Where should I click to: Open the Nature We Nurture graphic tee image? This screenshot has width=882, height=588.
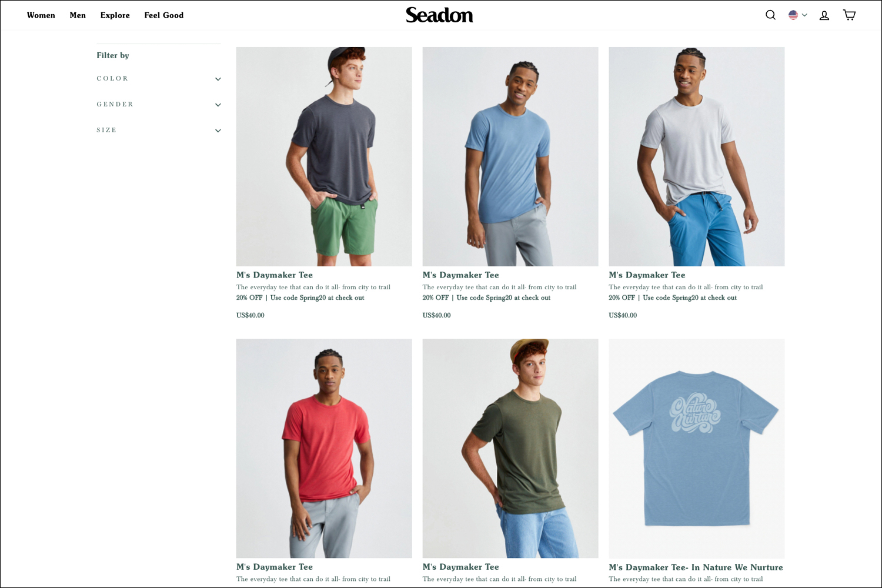[697, 448]
